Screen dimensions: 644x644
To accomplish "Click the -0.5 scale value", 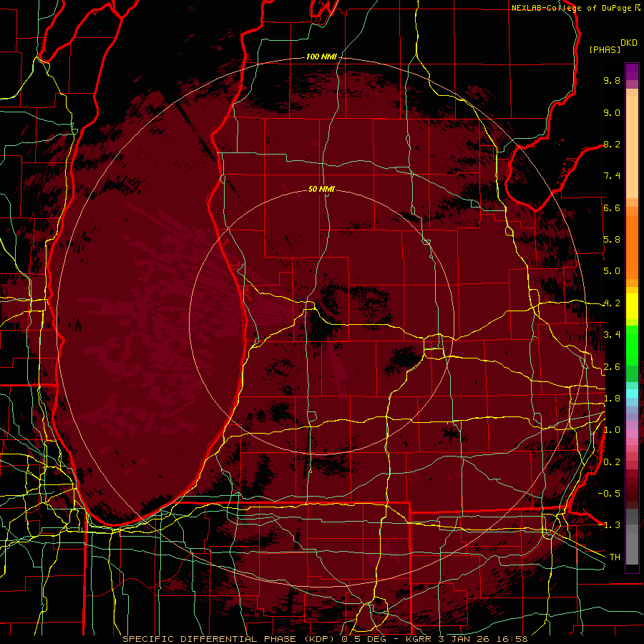I will (x=609, y=494).
